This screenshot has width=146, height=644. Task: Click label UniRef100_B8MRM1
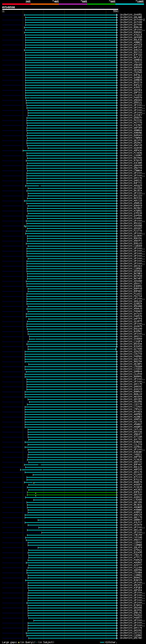pyautogui.click(x=131, y=376)
